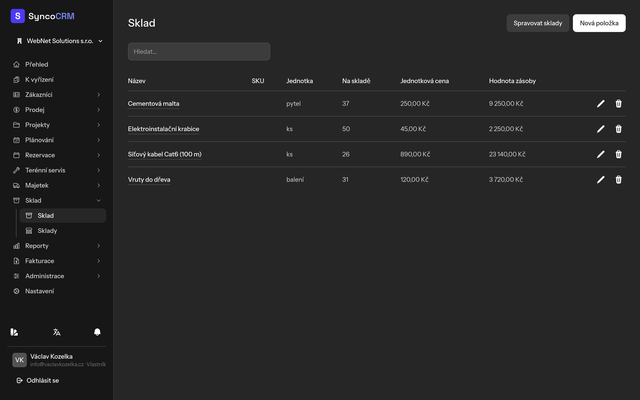Expand the Reporty menu chevron
The width and height of the screenshot is (640, 400).
[x=98, y=246]
